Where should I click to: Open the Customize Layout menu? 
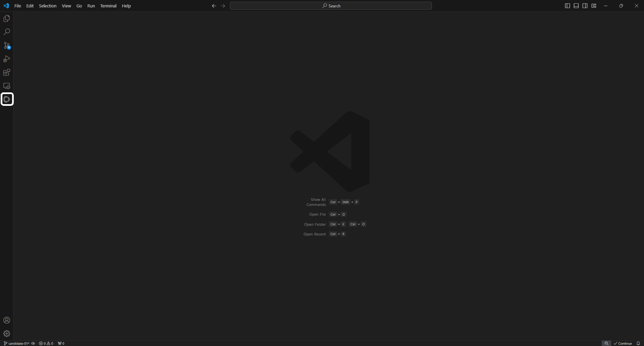click(594, 6)
